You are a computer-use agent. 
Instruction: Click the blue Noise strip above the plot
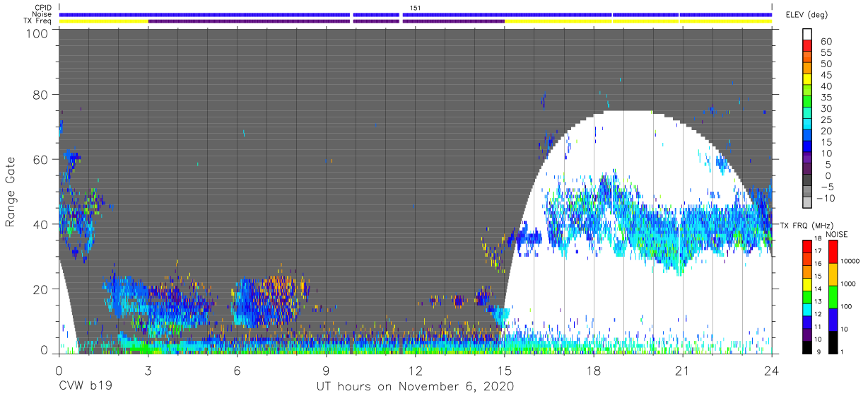[x=416, y=14]
